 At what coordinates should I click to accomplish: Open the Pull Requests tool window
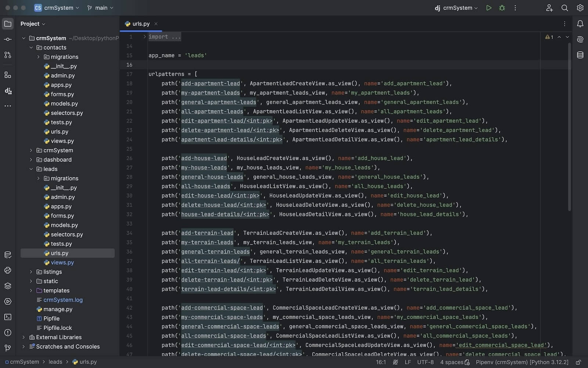coord(8,55)
